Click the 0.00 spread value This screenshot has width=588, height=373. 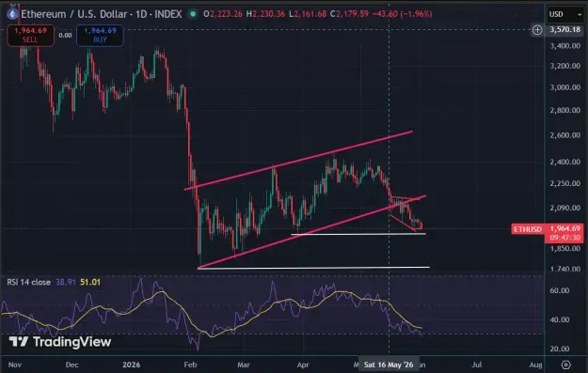click(x=65, y=35)
